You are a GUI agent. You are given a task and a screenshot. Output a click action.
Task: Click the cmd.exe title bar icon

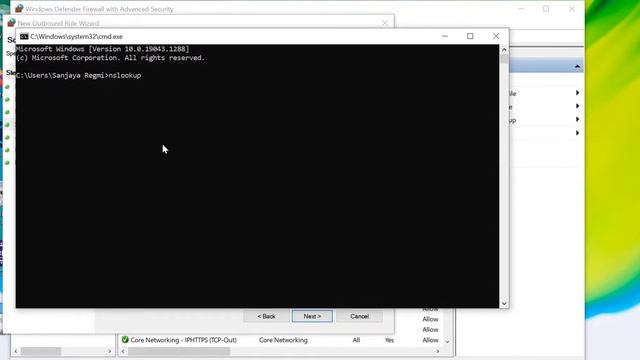click(x=24, y=36)
